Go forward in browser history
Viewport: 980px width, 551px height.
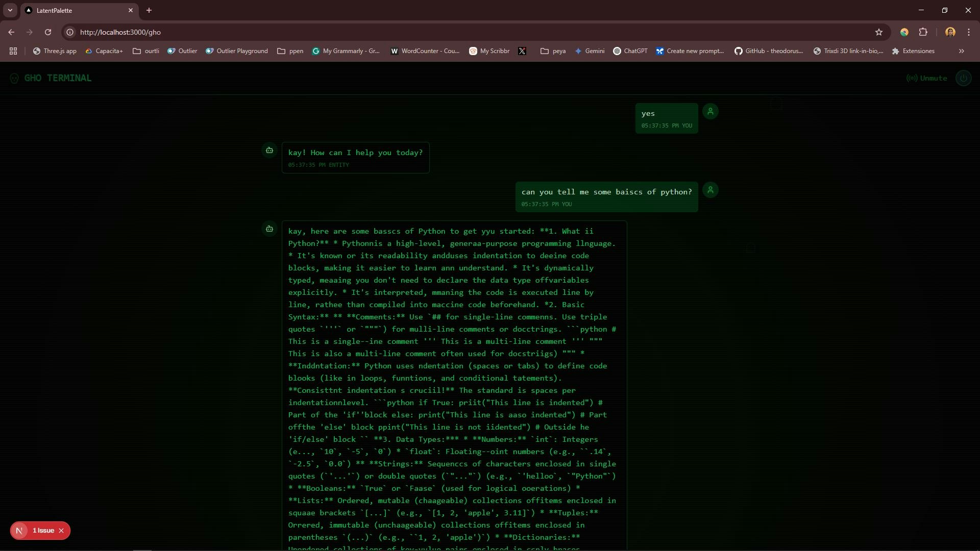[x=30, y=32]
